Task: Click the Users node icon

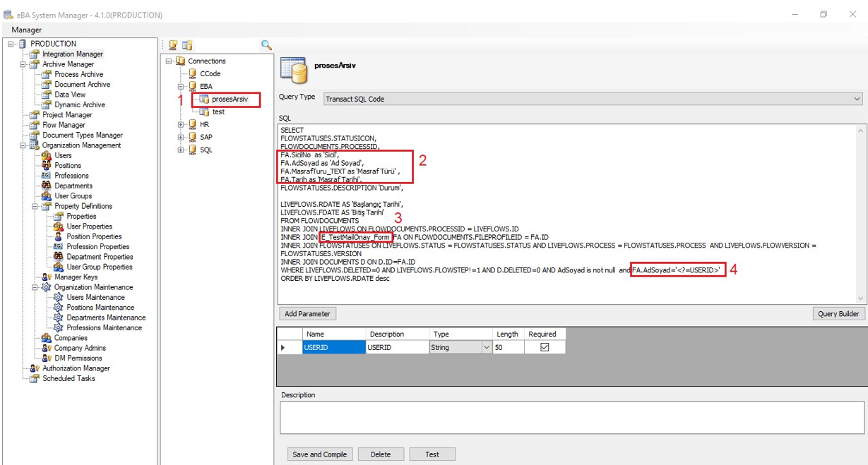Action: pos(47,155)
